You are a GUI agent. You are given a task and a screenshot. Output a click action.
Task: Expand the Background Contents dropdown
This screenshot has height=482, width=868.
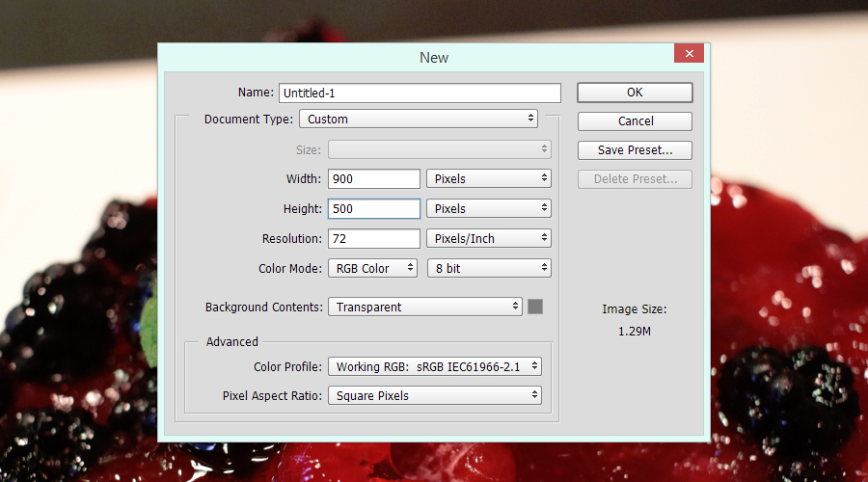pyautogui.click(x=424, y=308)
